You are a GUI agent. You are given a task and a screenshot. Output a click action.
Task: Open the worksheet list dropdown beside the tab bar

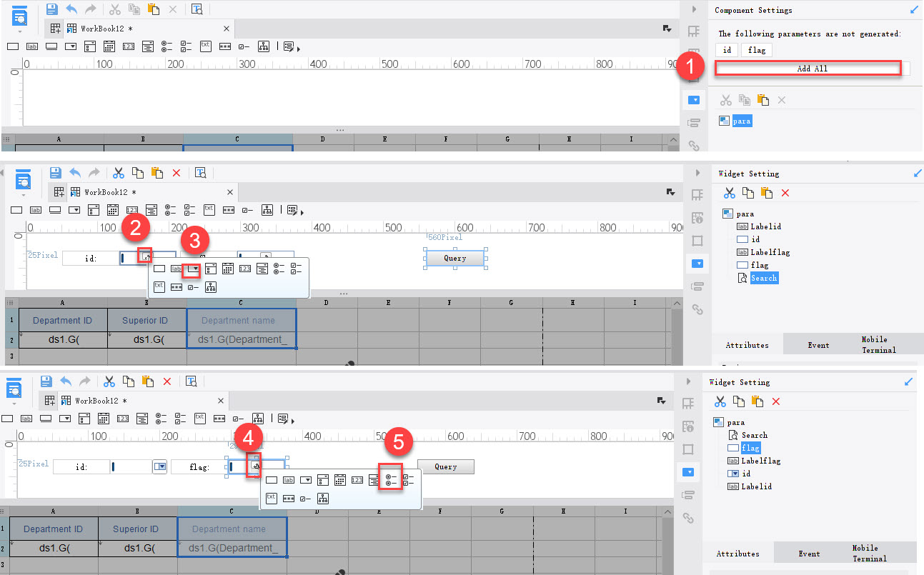point(667,28)
